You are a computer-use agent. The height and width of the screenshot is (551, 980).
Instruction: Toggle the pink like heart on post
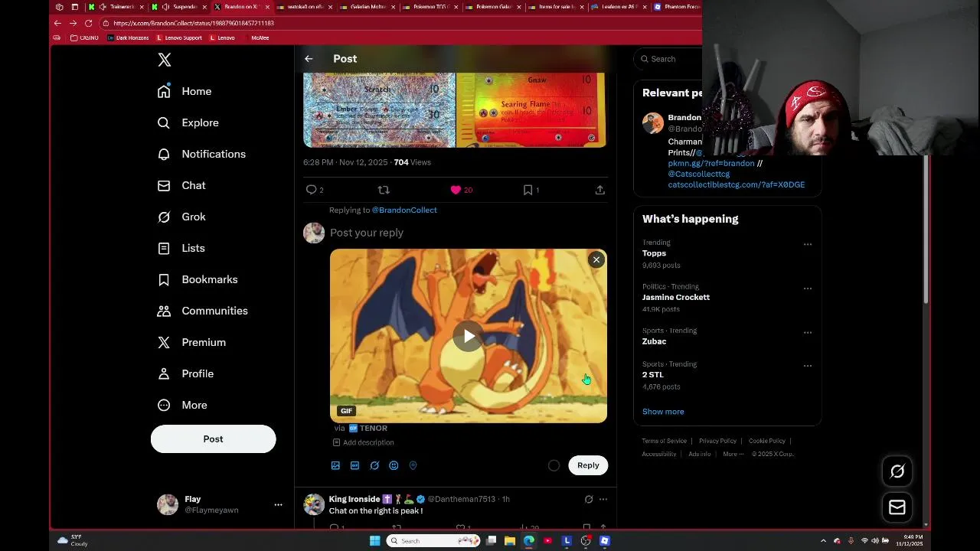coord(456,190)
